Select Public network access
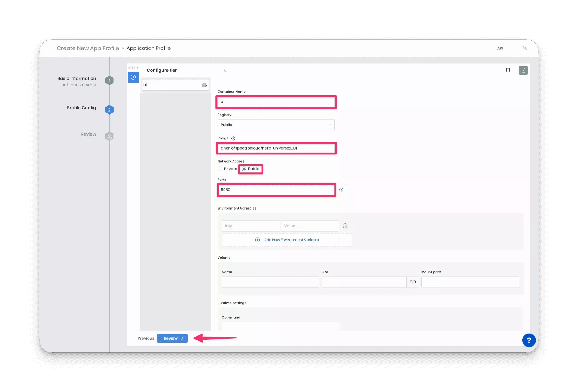This screenshot has height=392, width=578. 244,169
